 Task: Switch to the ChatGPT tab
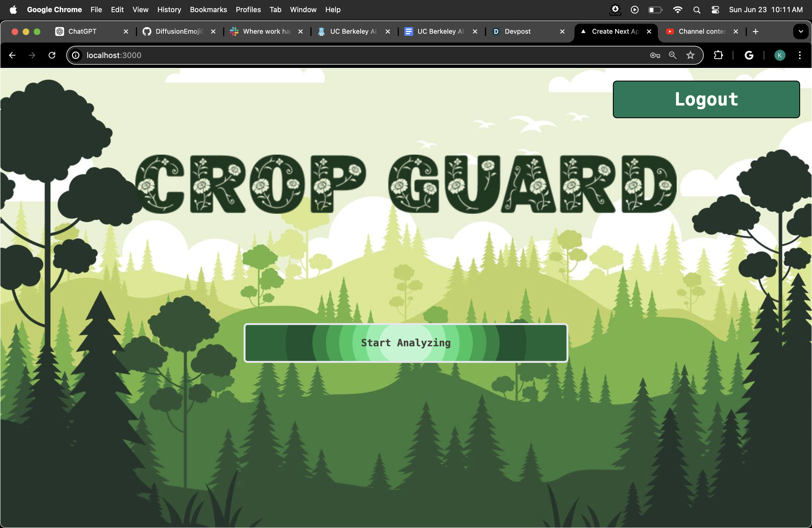[x=82, y=32]
